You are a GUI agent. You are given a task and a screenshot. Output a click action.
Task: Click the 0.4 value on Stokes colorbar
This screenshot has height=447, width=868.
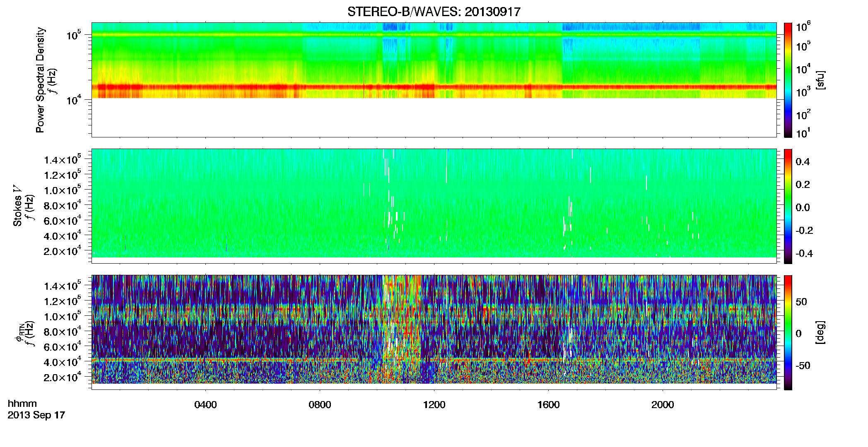point(803,162)
